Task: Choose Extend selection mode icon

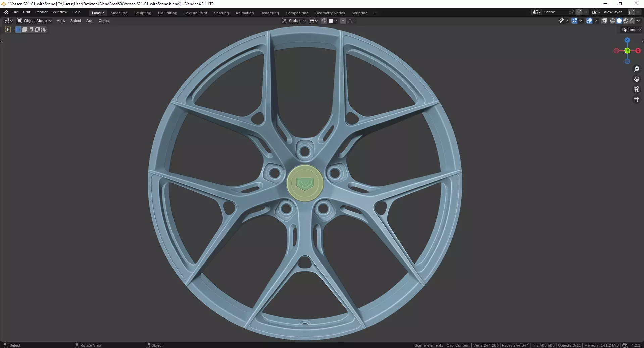Action: pyautogui.click(x=24, y=30)
